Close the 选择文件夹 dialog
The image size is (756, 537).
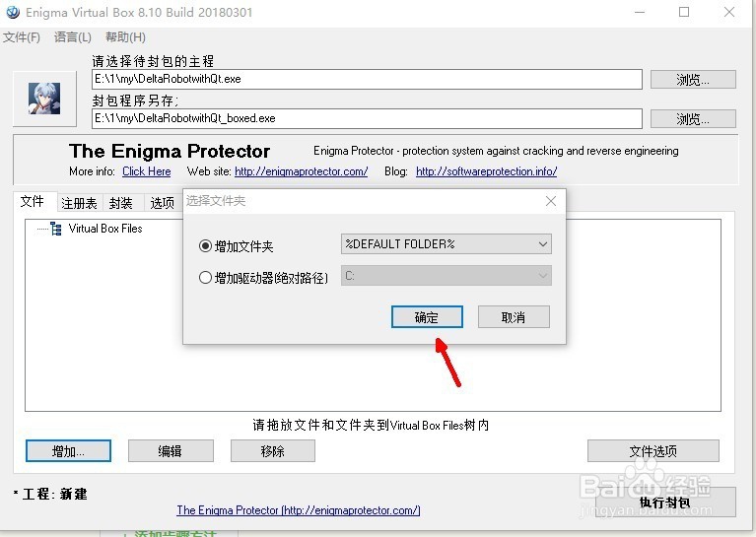point(551,201)
